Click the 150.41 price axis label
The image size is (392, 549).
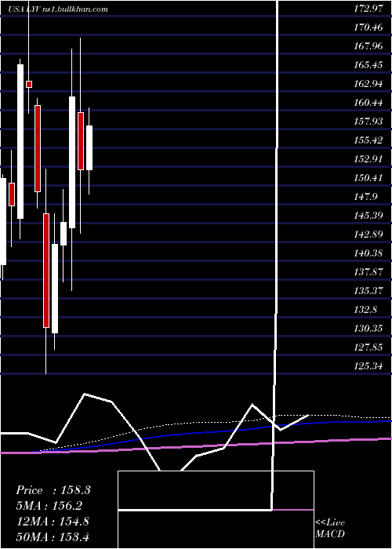tap(369, 178)
